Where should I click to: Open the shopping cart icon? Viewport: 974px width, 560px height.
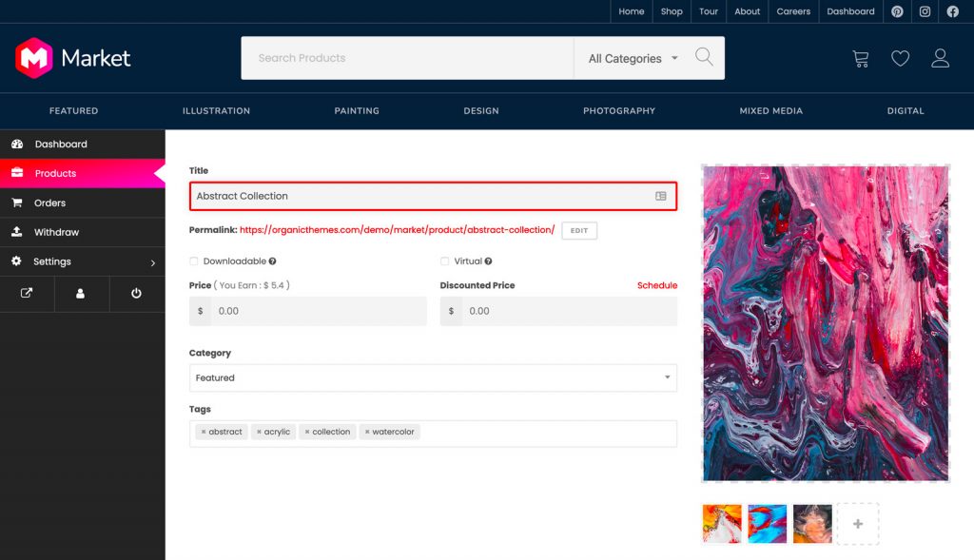coord(860,59)
